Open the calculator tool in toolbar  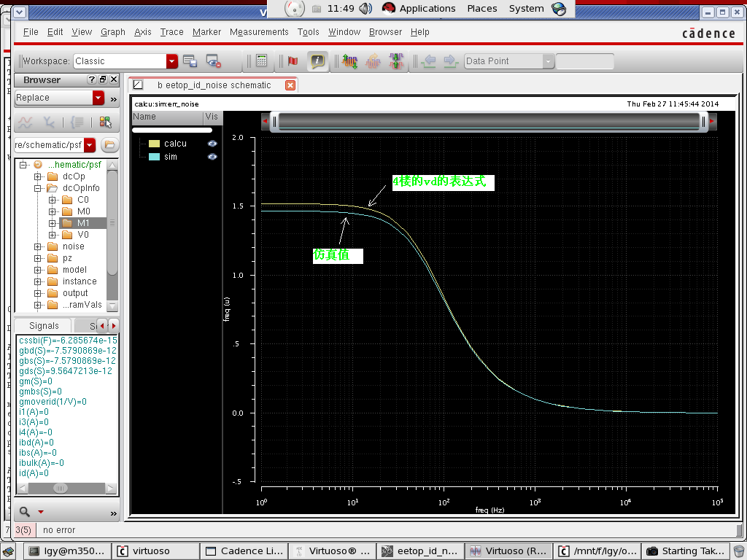click(262, 61)
